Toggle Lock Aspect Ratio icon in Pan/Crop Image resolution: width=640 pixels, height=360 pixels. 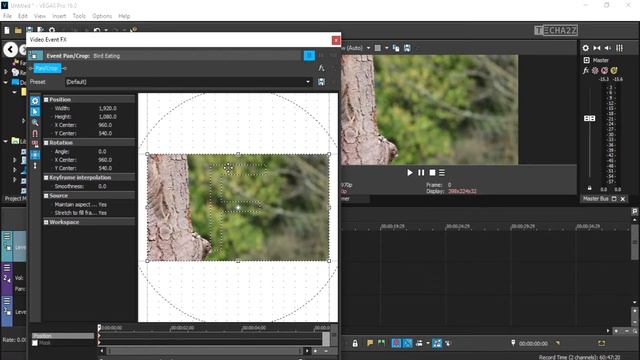click(x=35, y=144)
